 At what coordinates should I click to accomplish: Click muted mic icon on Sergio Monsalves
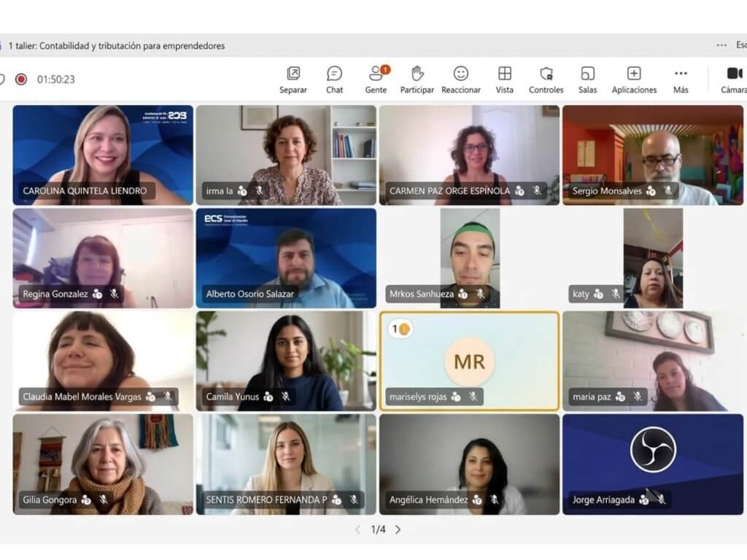[x=667, y=191]
